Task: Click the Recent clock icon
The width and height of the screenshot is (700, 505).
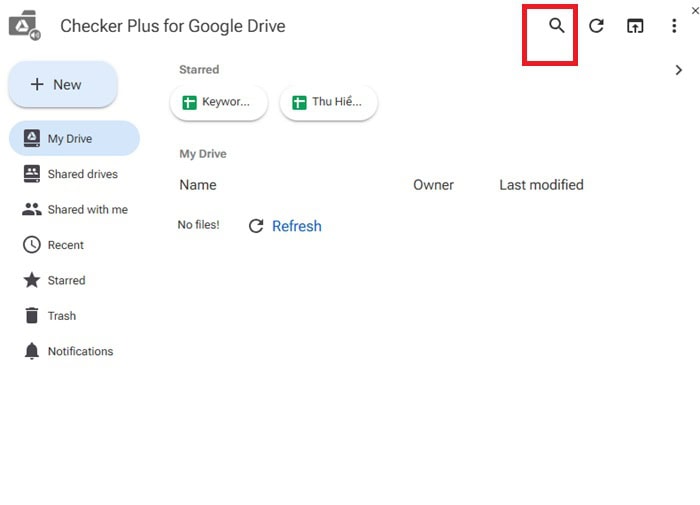Action: pos(31,245)
